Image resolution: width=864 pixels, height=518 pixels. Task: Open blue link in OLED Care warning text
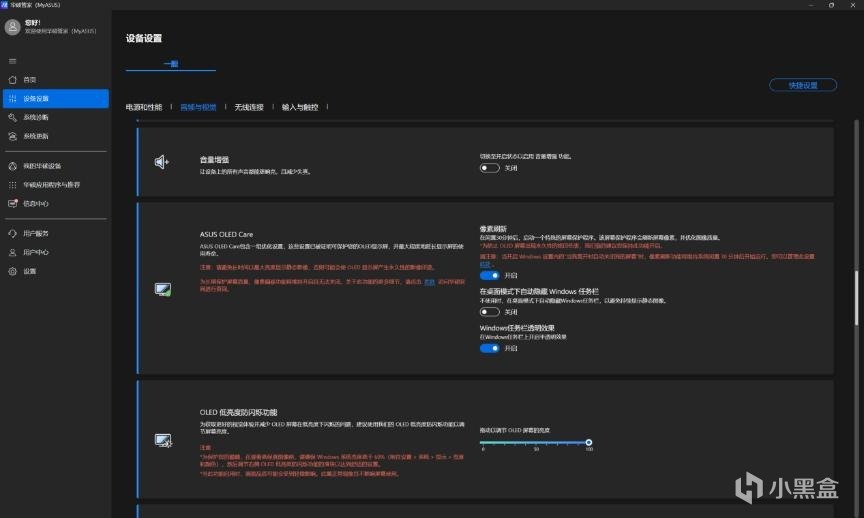[x=429, y=282]
